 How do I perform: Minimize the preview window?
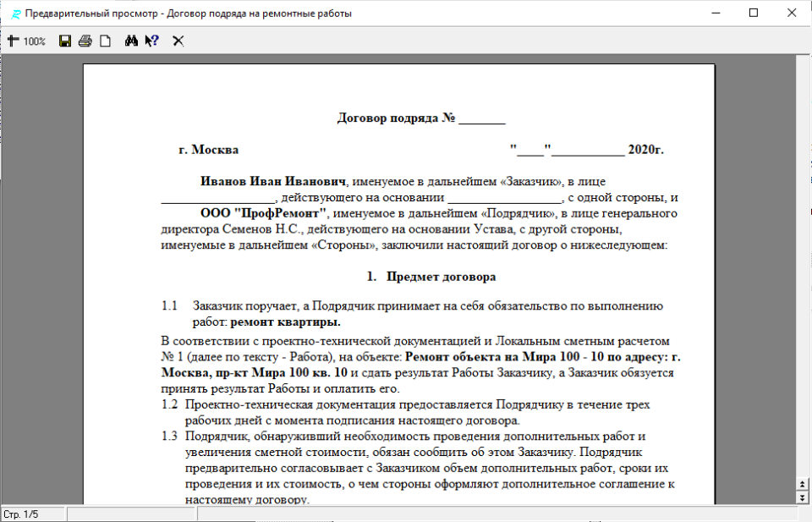point(716,13)
